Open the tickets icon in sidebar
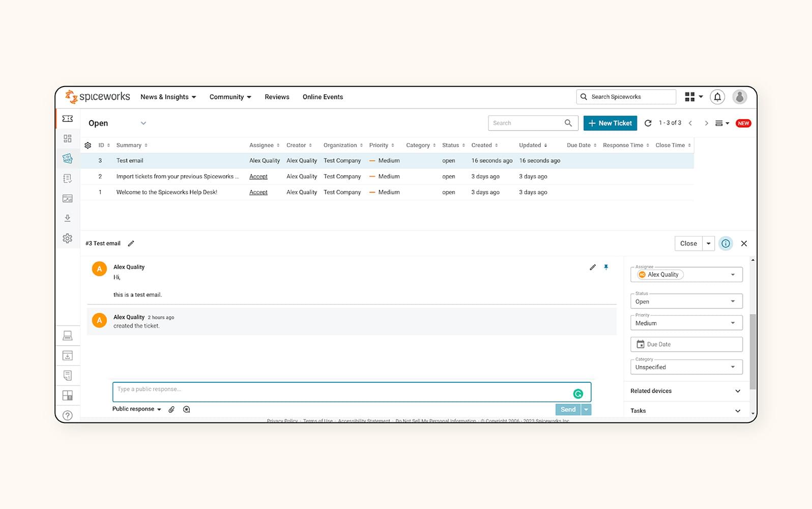The height and width of the screenshot is (509, 812). (x=68, y=119)
